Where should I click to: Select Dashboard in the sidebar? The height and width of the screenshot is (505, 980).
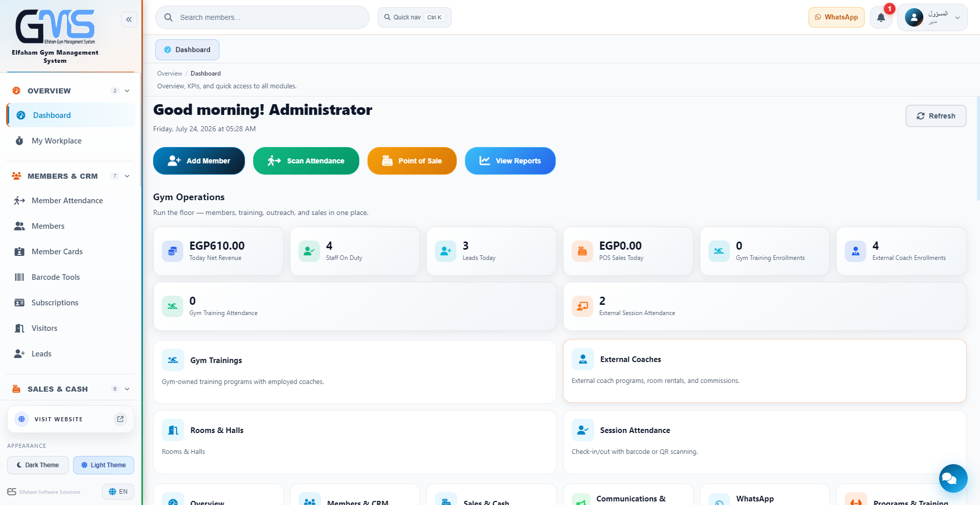[x=71, y=115]
